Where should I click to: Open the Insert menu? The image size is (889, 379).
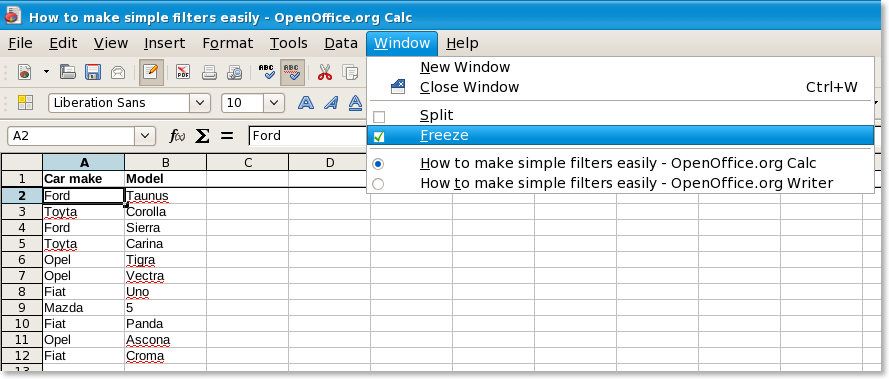pos(164,43)
